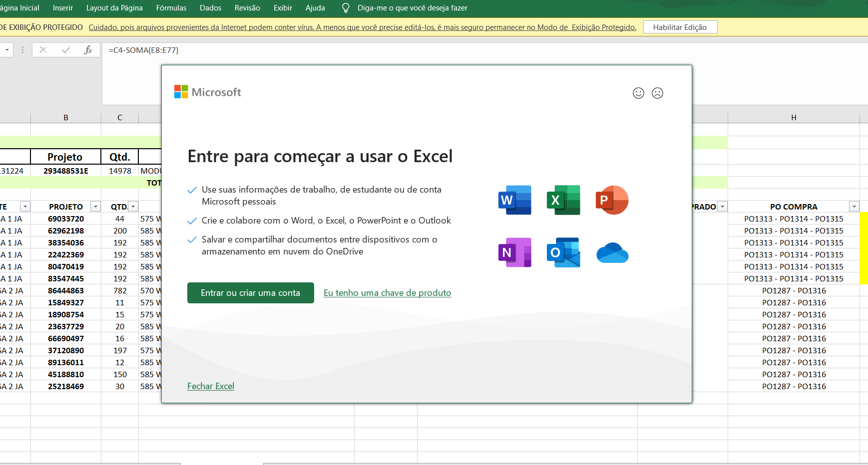Click 'Diga-me o que você deseja fazer' search
This screenshot has height=465, width=868.
(x=412, y=8)
